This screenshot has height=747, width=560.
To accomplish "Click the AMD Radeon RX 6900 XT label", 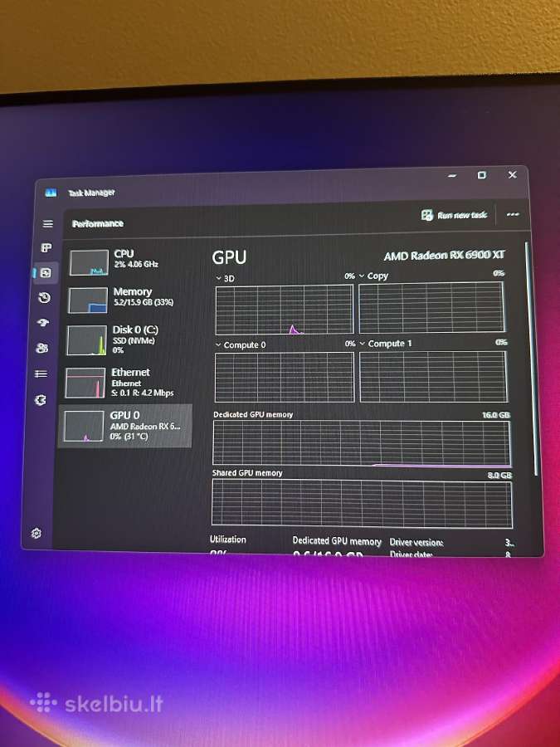I will coord(444,256).
